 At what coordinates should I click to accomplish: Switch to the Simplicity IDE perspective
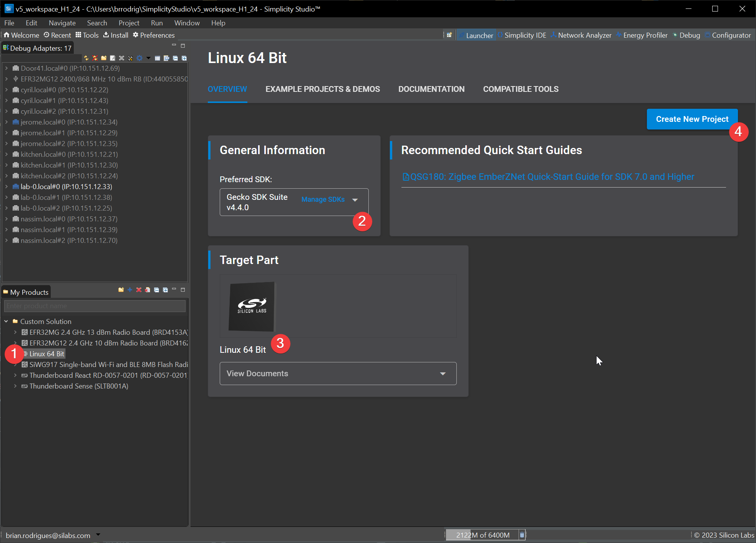pyautogui.click(x=522, y=35)
